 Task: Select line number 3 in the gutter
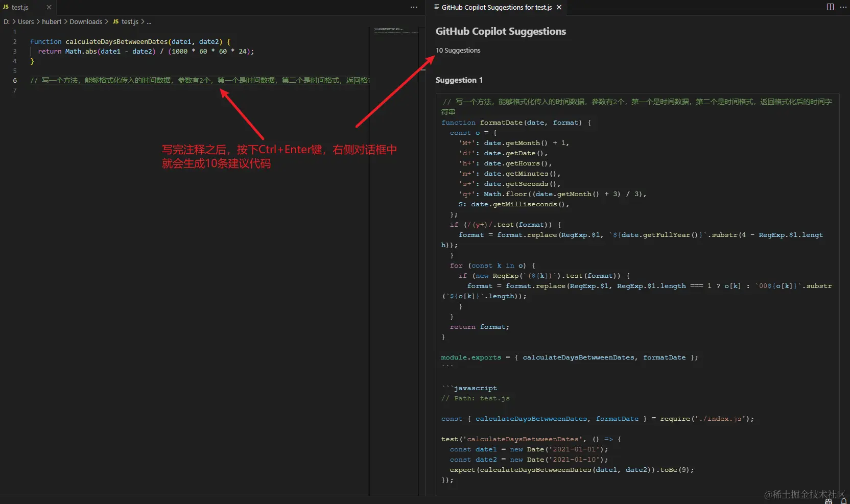(x=15, y=51)
